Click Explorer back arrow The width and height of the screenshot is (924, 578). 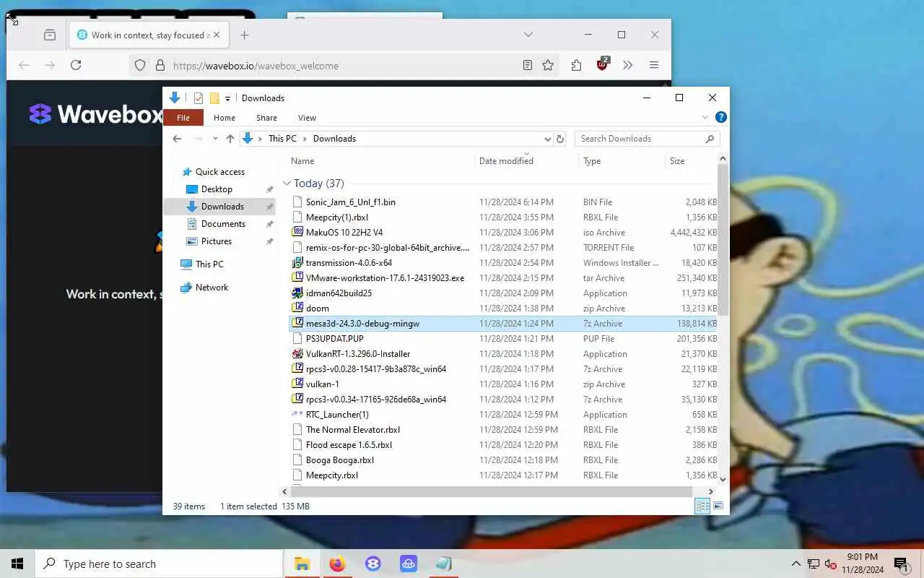(x=177, y=139)
